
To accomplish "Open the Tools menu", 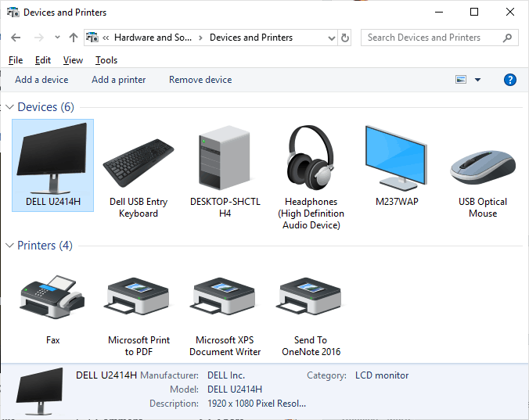I will (106, 60).
